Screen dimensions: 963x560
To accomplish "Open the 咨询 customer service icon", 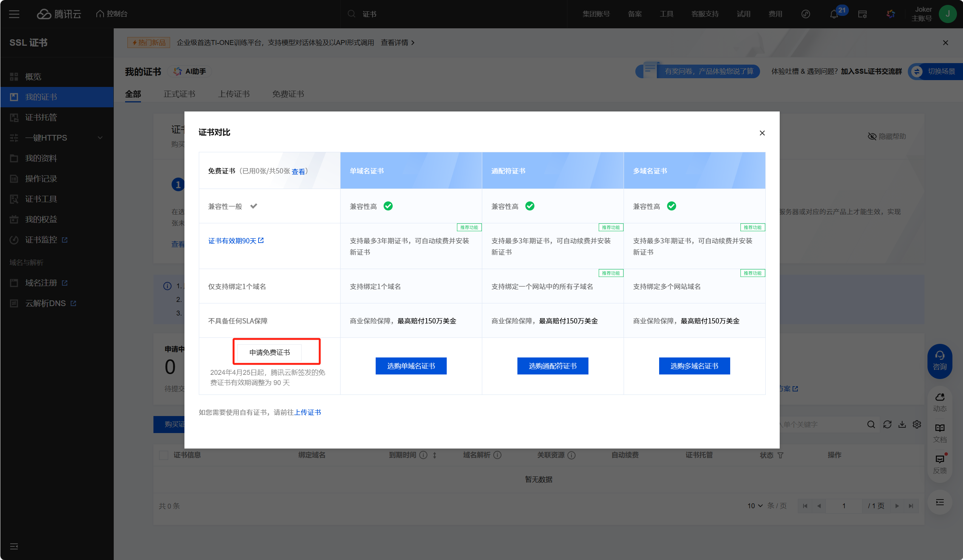I will click(x=939, y=360).
